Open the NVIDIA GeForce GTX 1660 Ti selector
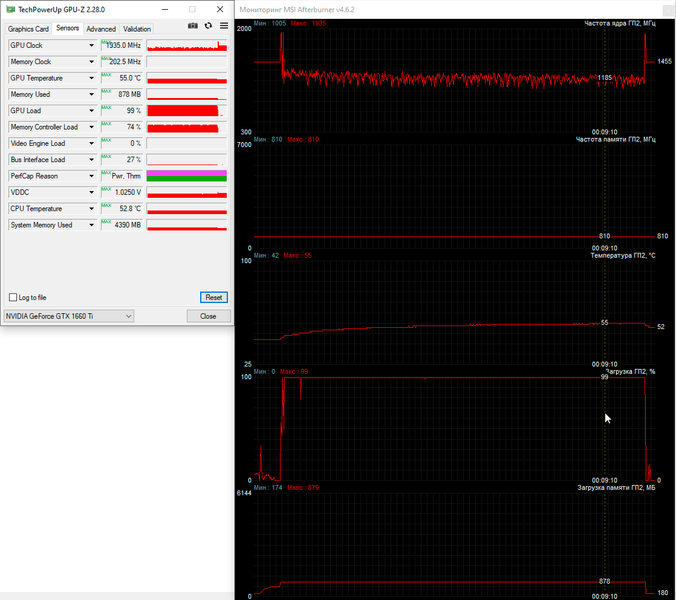 click(x=69, y=316)
